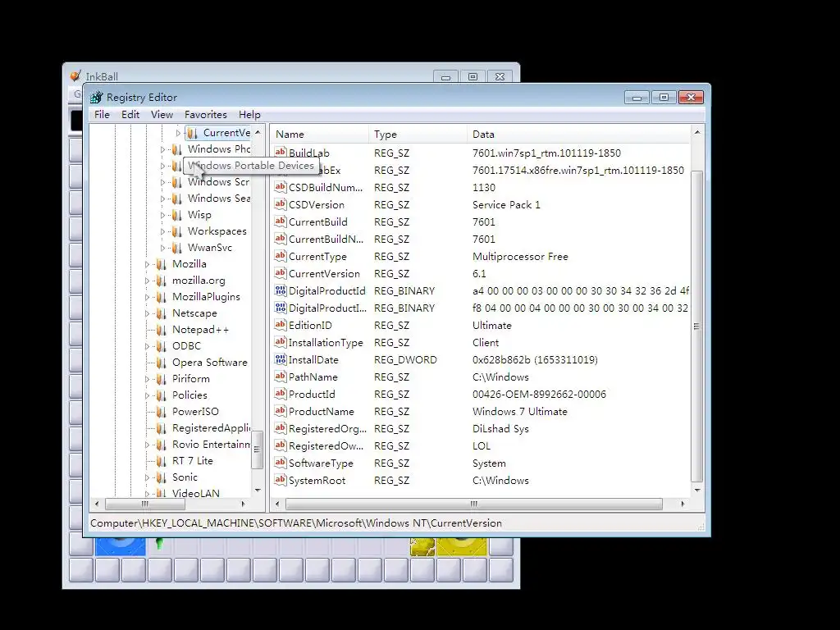Click the ProductId string icon
This screenshot has width=840, height=630.
[x=281, y=394]
